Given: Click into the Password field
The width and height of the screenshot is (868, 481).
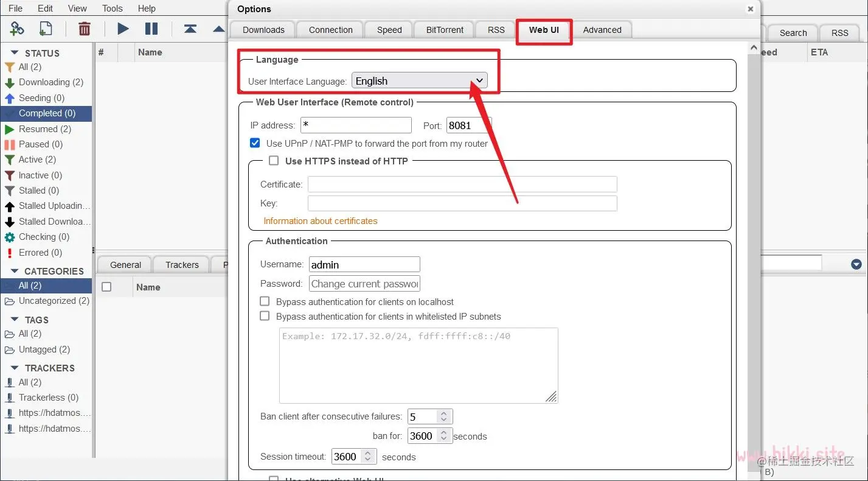Looking at the screenshot, I should [x=364, y=284].
